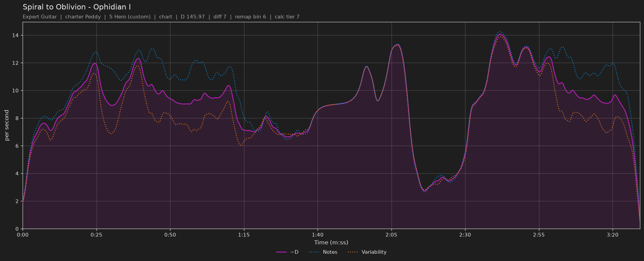Click the "Time (m:ss)" x-axis label
644x261 pixels.
pos(331,242)
